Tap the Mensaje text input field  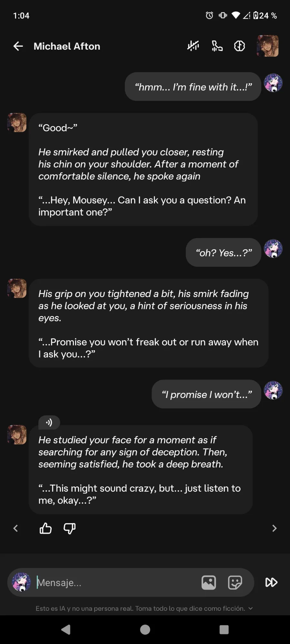coord(116,582)
